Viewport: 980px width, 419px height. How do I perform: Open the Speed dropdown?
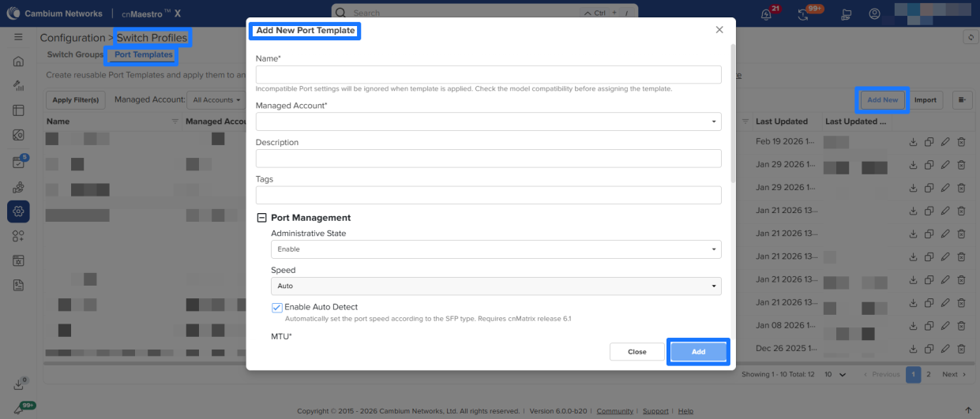pos(495,286)
